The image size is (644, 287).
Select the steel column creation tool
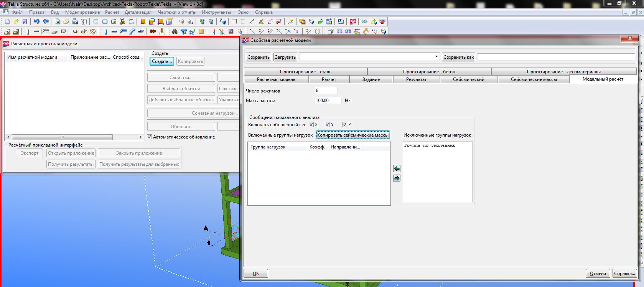pyautogui.click(x=105, y=31)
